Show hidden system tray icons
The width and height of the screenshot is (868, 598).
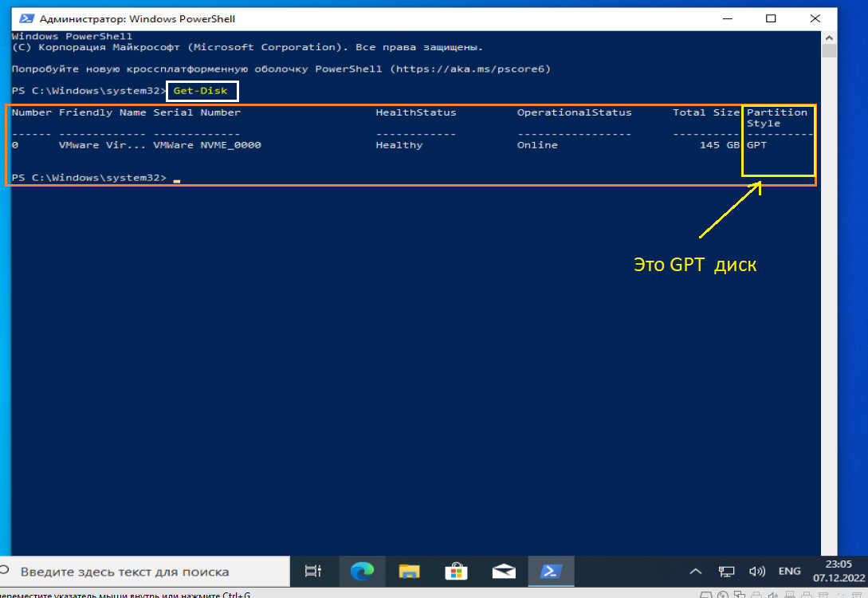(x=696, y=572)
